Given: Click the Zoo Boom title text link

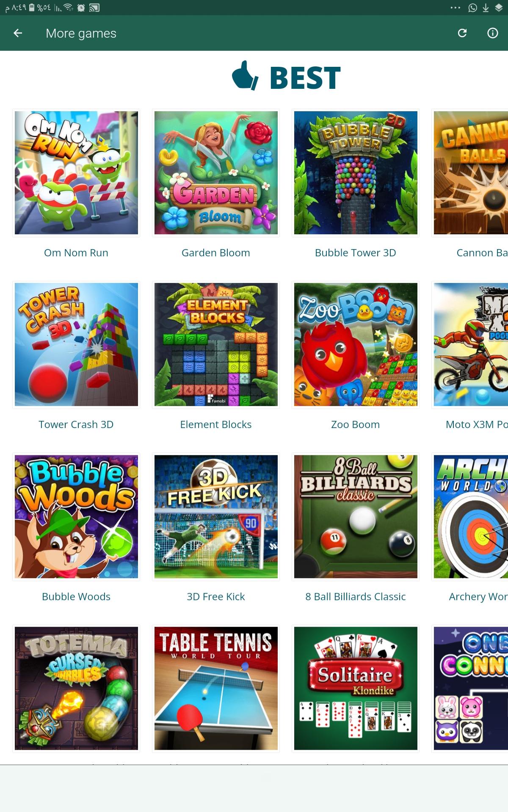Looking at the screenshot, I should point(356,424).
